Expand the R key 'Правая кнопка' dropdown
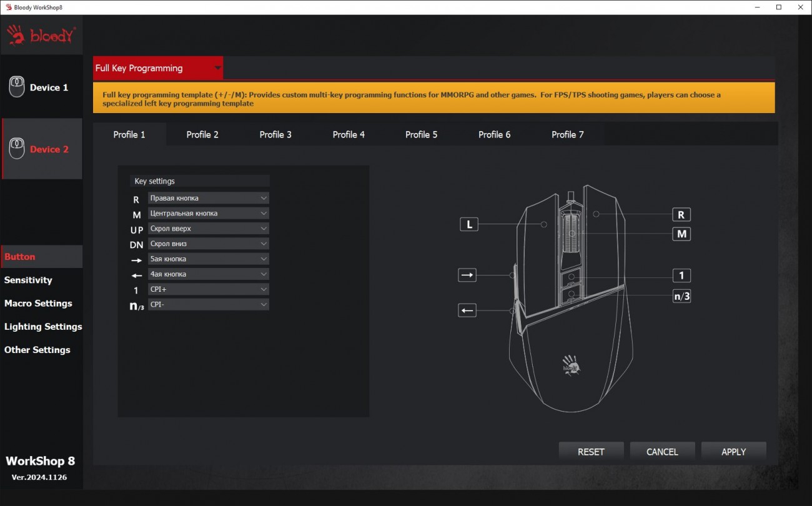The image size is (812, 506). pyautogui.click(x=208, y=198)
